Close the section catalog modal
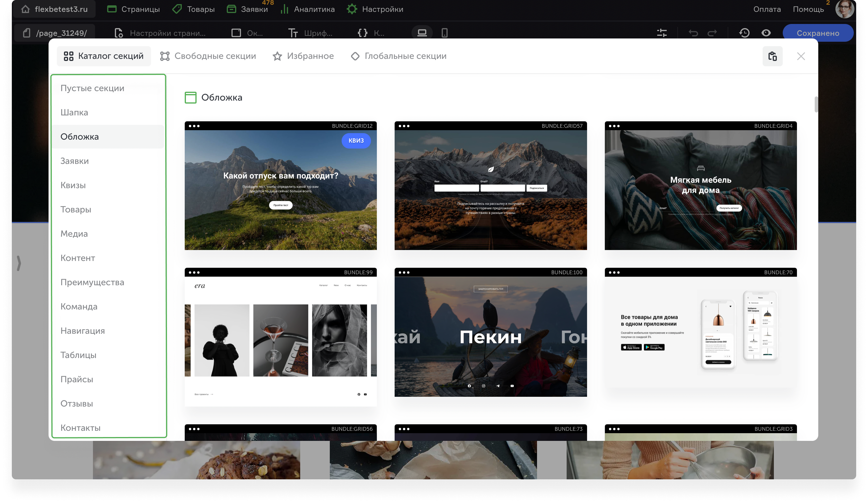The image size is (868, 503). tap(801, 56)
